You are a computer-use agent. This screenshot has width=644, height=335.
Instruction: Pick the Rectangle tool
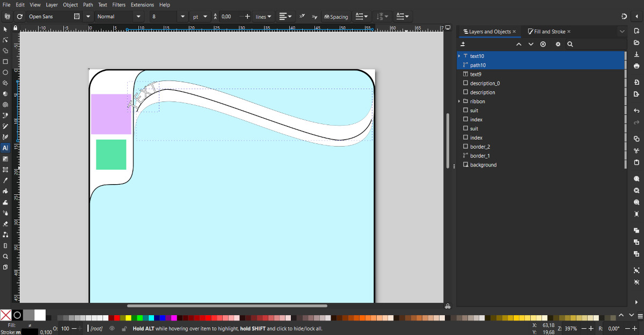coord(5,61)
